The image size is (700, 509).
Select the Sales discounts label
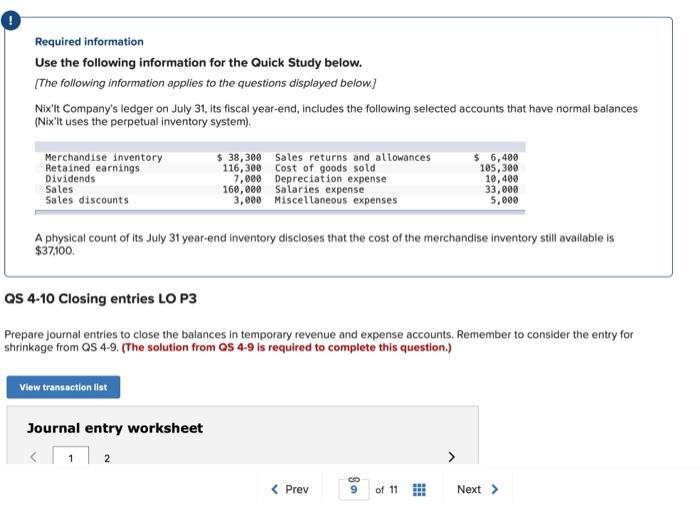[x=87, y=200]
